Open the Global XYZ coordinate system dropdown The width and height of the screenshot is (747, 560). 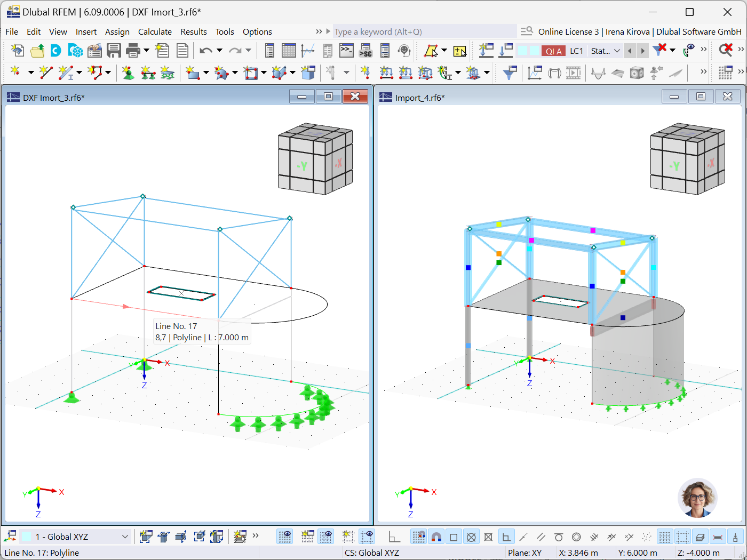point(124,537)
